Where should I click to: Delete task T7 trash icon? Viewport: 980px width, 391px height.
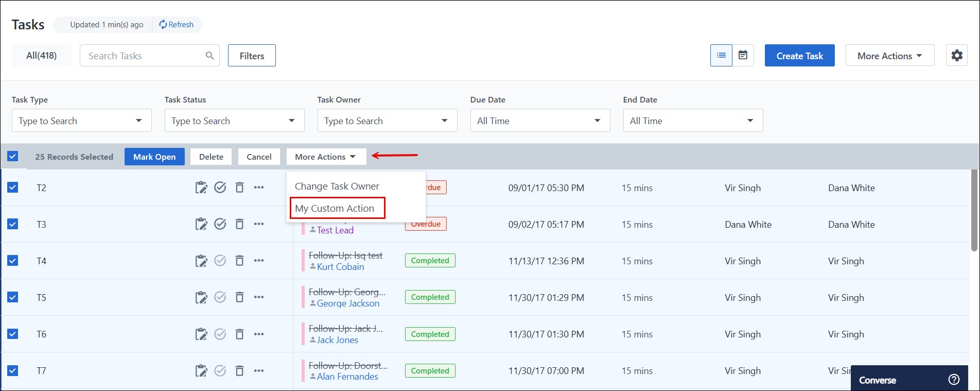pos(239,370)
